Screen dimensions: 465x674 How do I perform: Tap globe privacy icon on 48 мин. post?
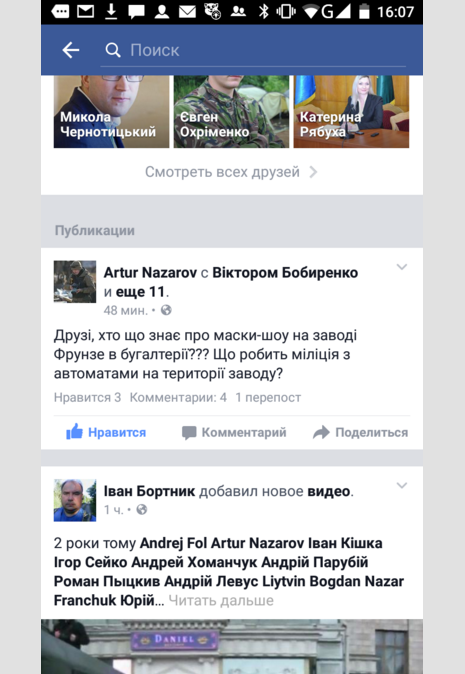pyautogui.click(x=166, y=310)
